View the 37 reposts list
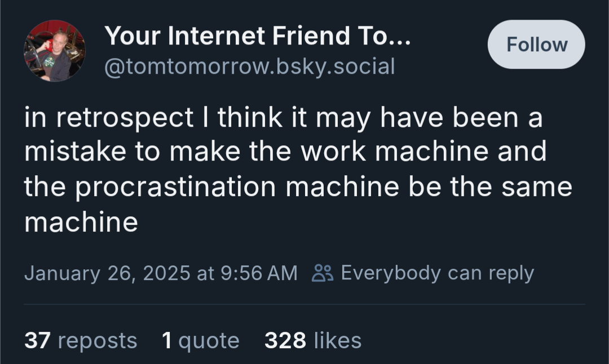Viewport: 609px width, 364px height. point(81,340)
